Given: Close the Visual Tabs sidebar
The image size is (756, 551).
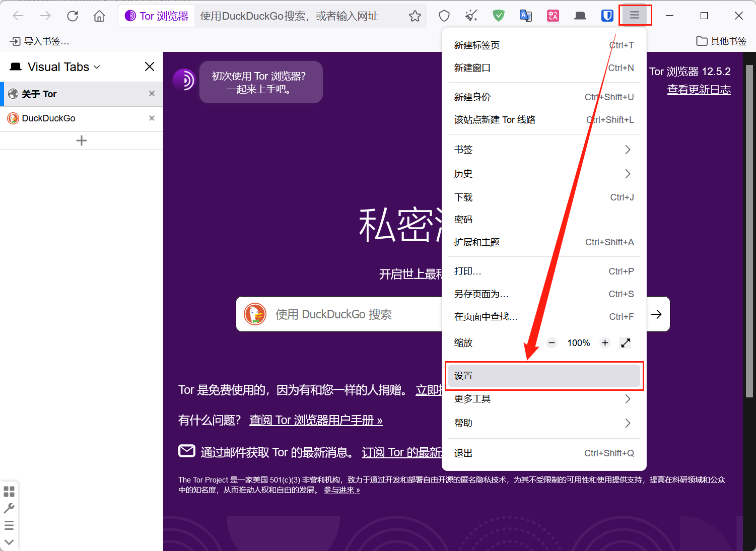Looking at the screenshot, I should pos(150,66).
